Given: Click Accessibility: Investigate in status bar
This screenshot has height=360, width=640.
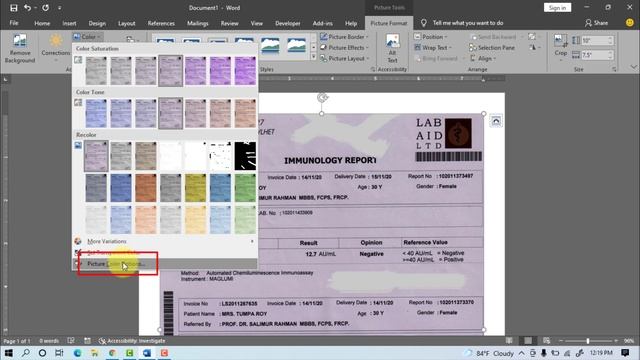Looking at the screenshot, I should click(132, 340).
